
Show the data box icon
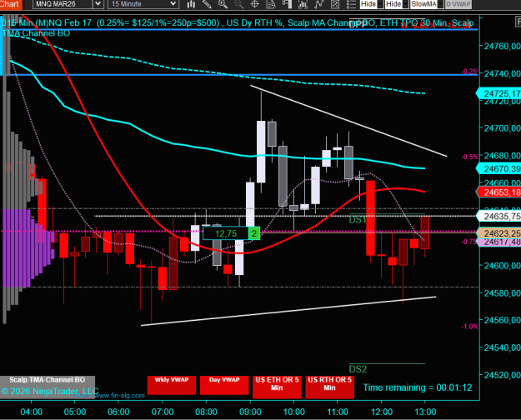click(x=271, y=4)
